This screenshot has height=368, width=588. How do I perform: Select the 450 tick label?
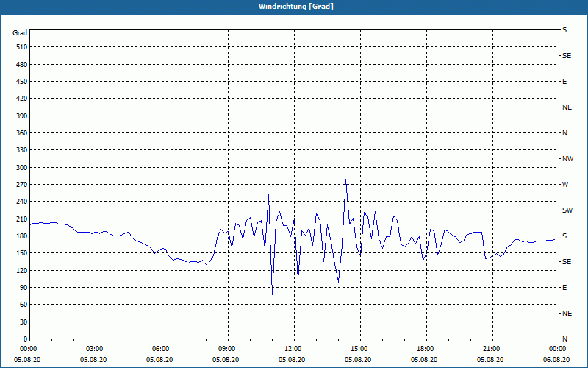click(22, 82)
